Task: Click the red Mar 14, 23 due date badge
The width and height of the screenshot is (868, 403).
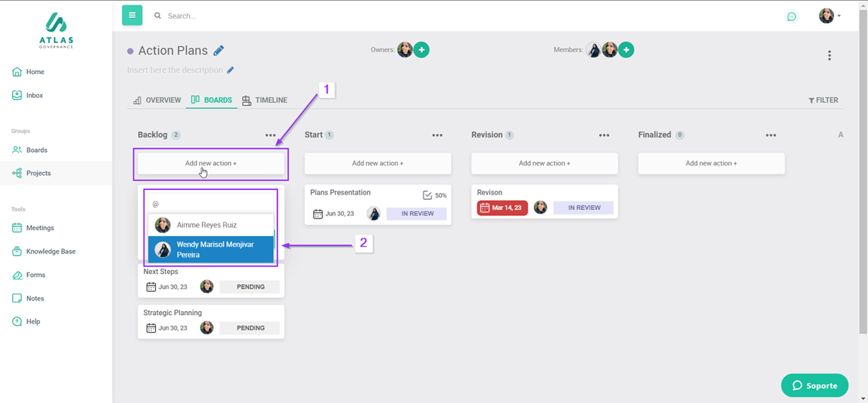Action: click(x=502, y=208)
